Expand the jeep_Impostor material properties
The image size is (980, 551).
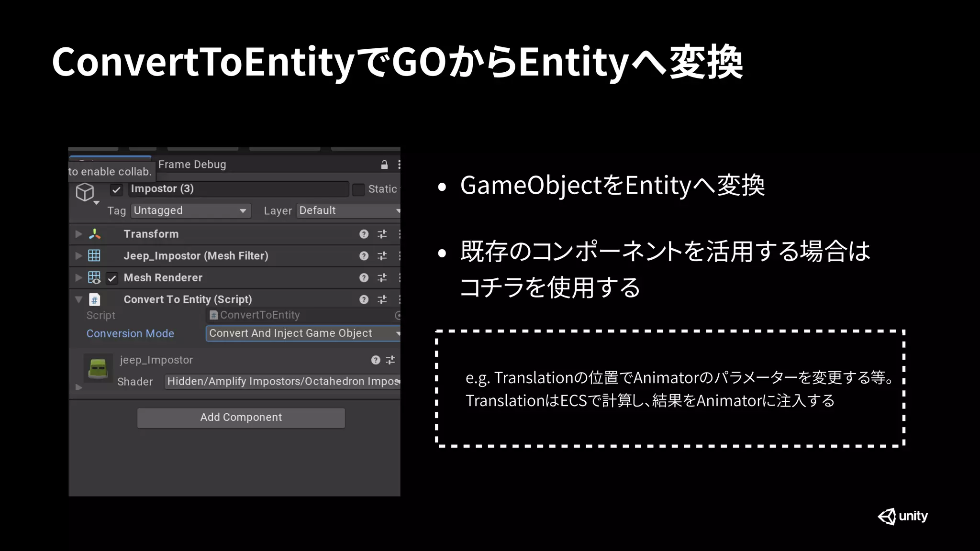tap(79, 387)
